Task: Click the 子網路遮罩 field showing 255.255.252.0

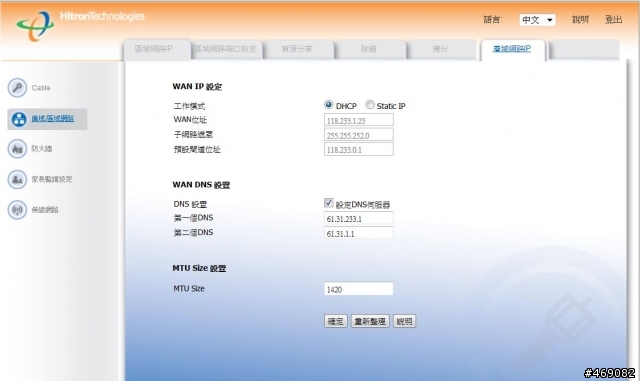Action: point(359,135)
